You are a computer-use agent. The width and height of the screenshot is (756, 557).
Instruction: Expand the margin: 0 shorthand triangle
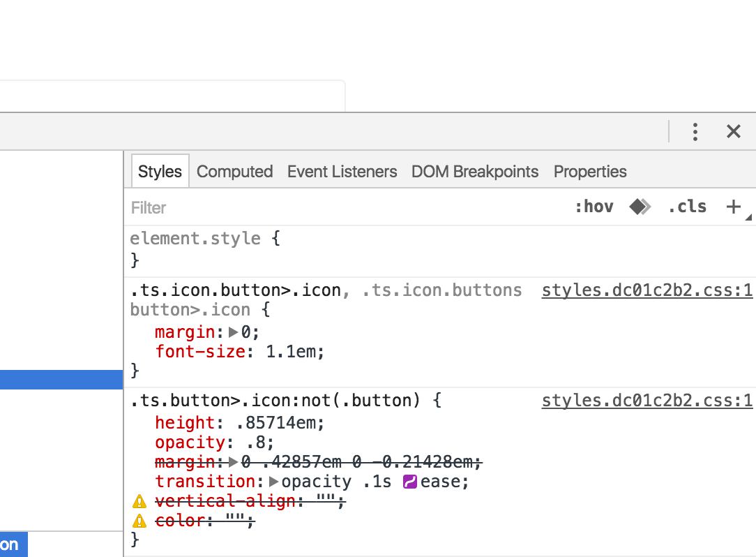tap(234, 332)
